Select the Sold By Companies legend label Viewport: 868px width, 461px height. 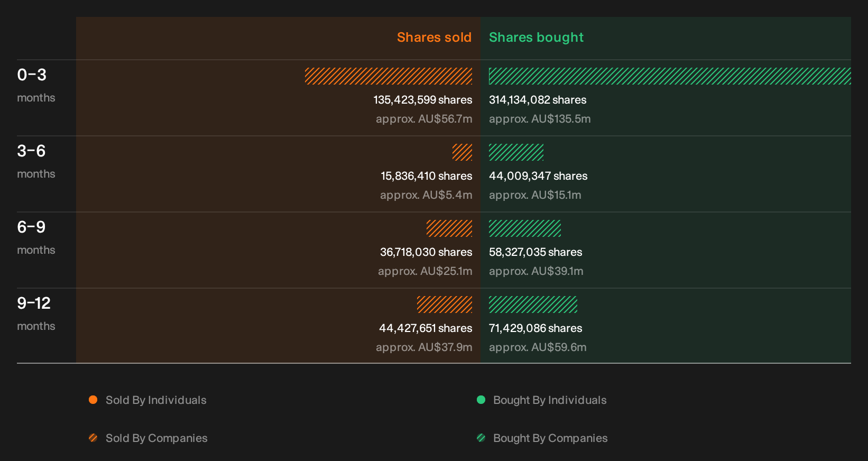tap(156, 438)
